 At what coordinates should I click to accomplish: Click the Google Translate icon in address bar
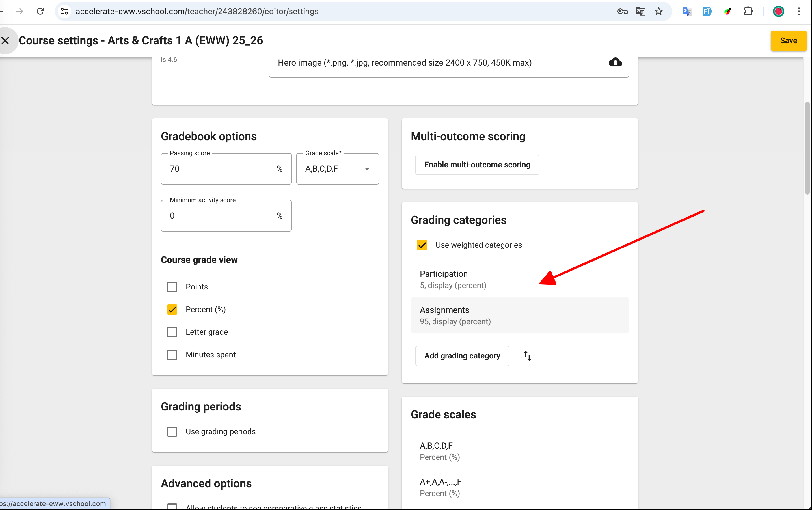pyautogui.click(x=640, y=12)
